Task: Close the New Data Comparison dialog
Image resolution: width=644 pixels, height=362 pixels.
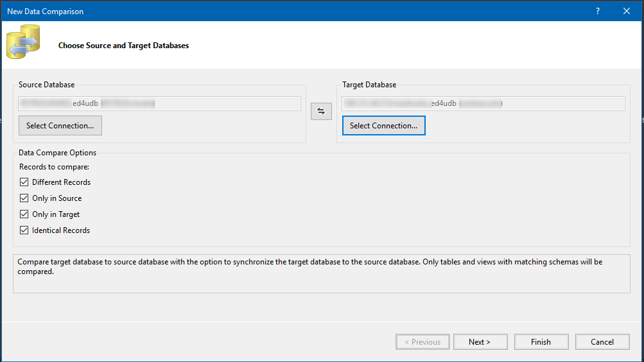Action: (626, 11)
